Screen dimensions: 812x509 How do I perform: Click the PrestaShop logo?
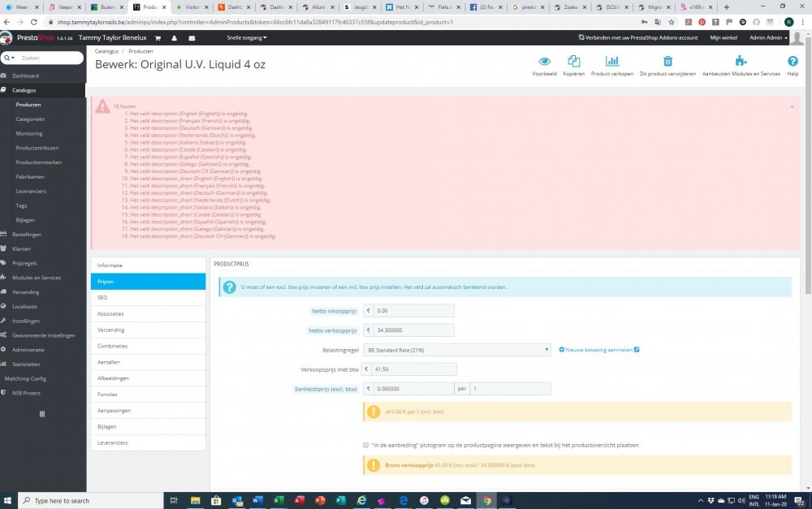click(x=37, y=38)
